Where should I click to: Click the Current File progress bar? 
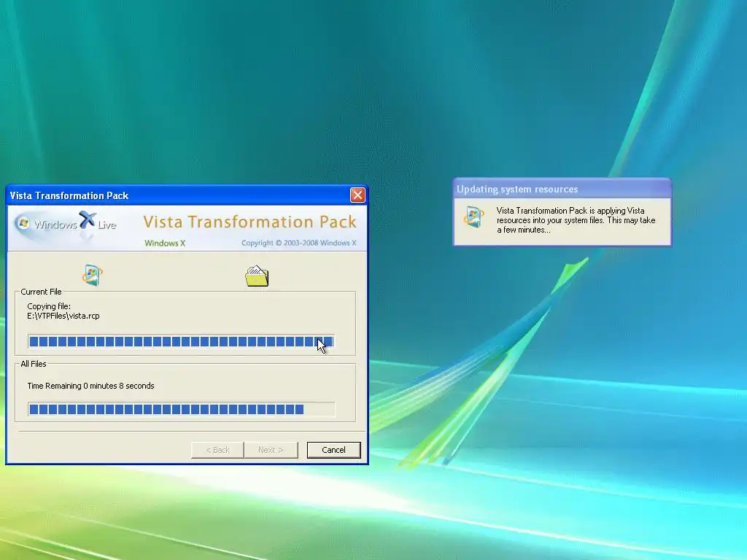point(181,341)
